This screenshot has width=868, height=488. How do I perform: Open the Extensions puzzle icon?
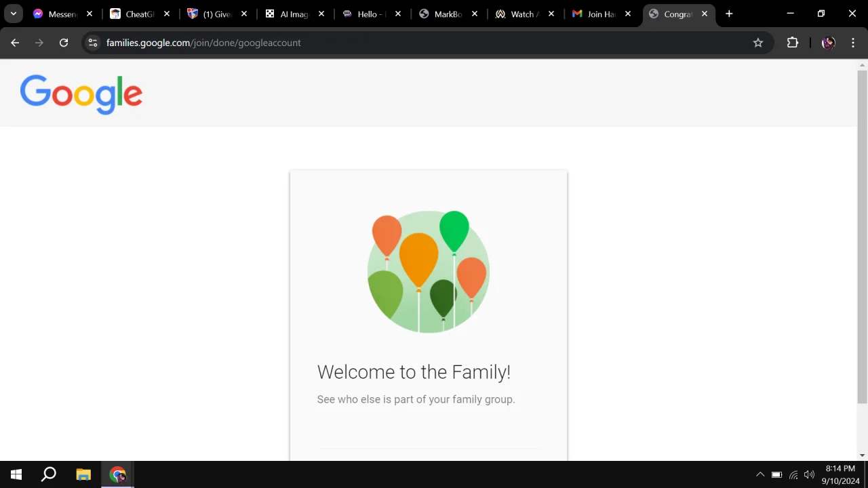(793, 43)
